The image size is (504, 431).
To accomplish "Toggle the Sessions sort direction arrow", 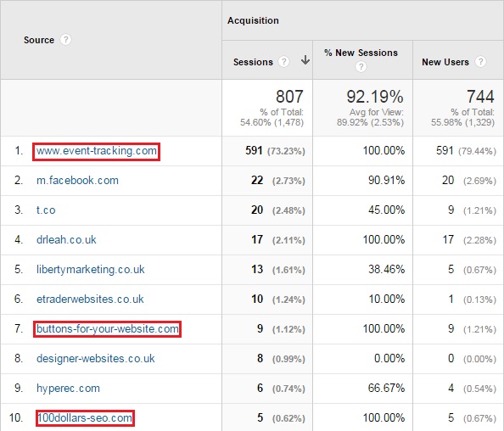I will pyautogui.click(x=305, y=59).
